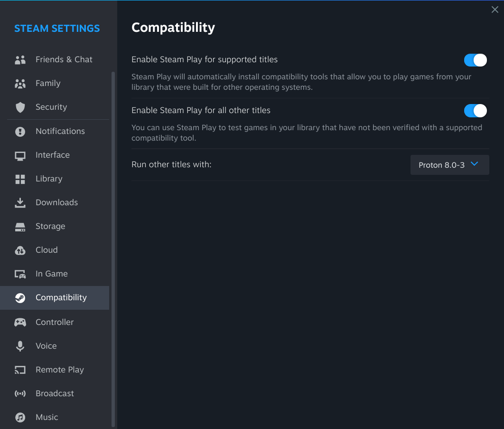504x429 pixels.
Task: Click the Interface monitor icon
Action: [20, 155]
